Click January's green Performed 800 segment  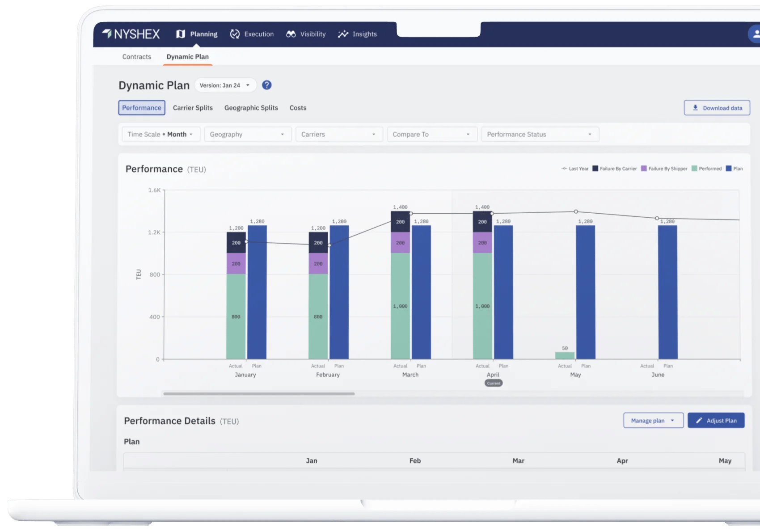coord(236,317)
